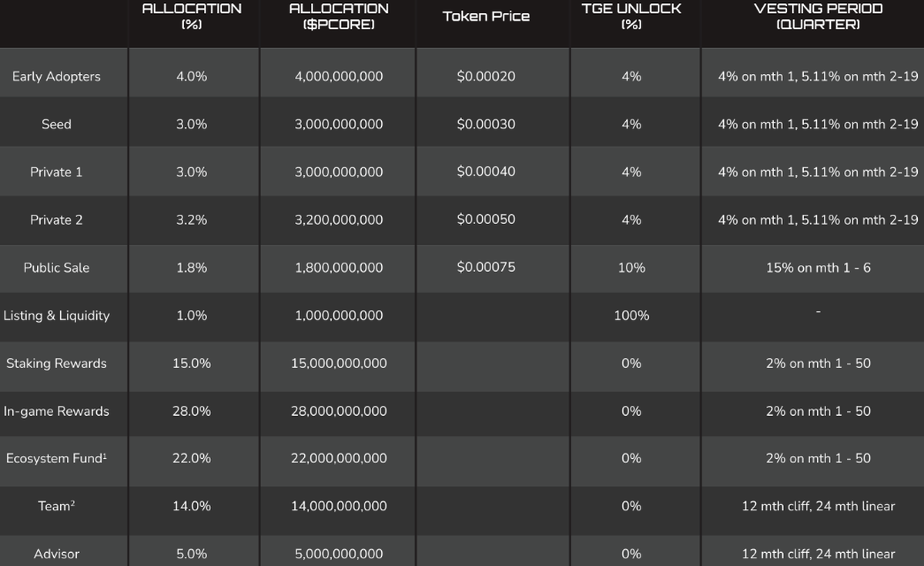Click the Private 1 row label
Image resolution: width=924 pixels, height=566 pixels.
click(56, 172)
